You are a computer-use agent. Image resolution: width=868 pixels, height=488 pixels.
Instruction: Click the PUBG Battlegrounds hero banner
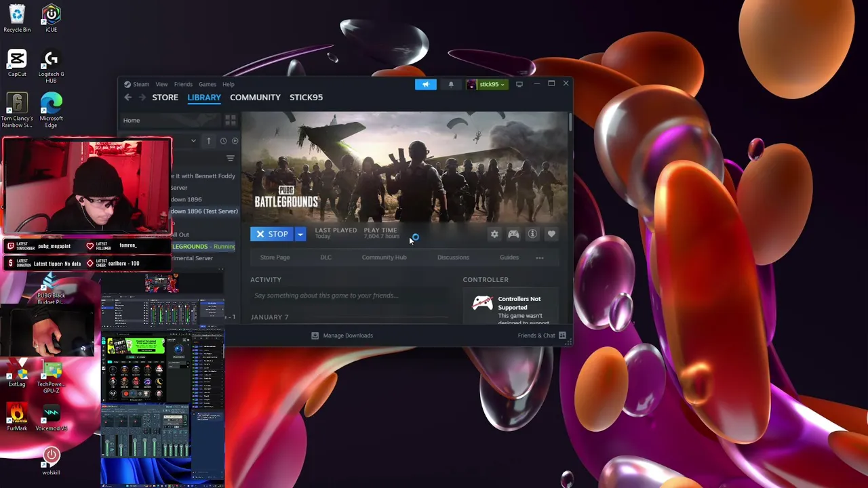(x=406, y=166)
